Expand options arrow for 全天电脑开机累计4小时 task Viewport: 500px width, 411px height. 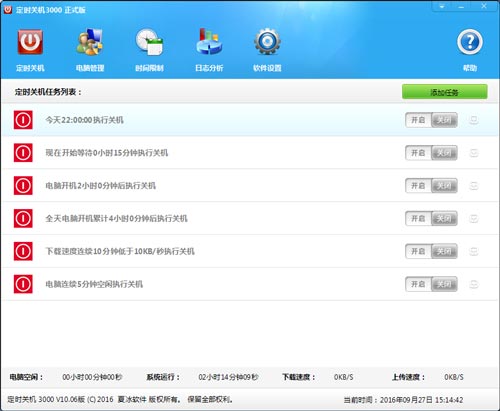[474, 218]
